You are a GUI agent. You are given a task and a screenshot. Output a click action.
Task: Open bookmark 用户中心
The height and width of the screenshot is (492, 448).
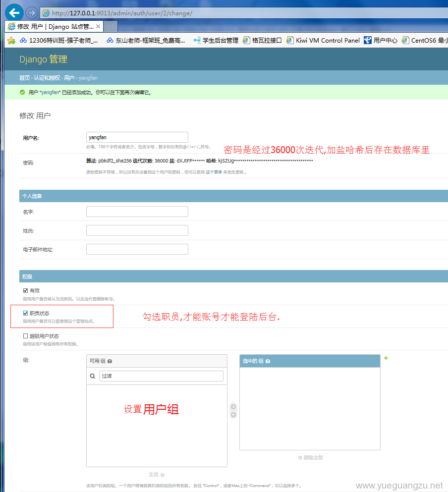(381, 40)
